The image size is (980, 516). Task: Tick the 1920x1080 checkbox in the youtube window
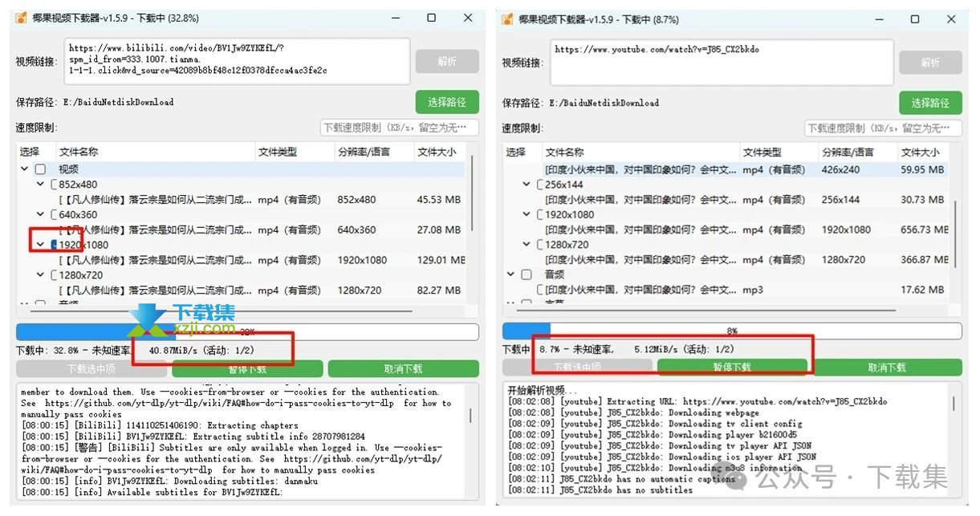coord(541,214)
